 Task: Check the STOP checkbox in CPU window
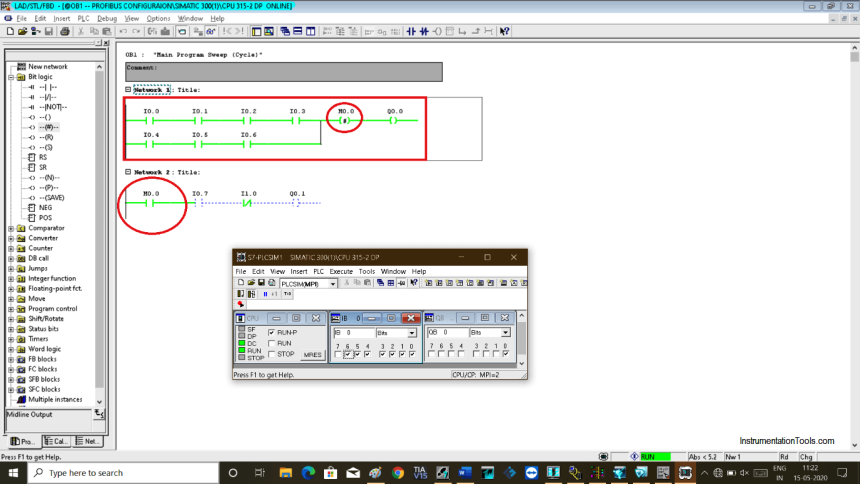coord(271,354)
